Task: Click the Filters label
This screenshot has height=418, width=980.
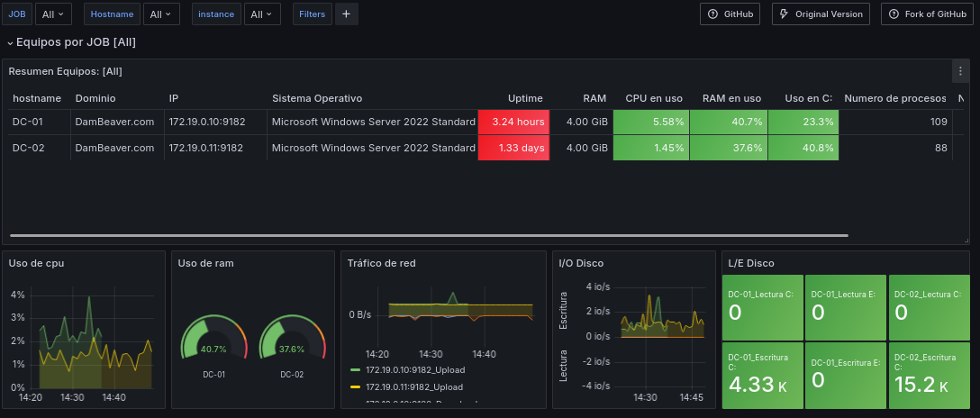Action: pos(312,14)
